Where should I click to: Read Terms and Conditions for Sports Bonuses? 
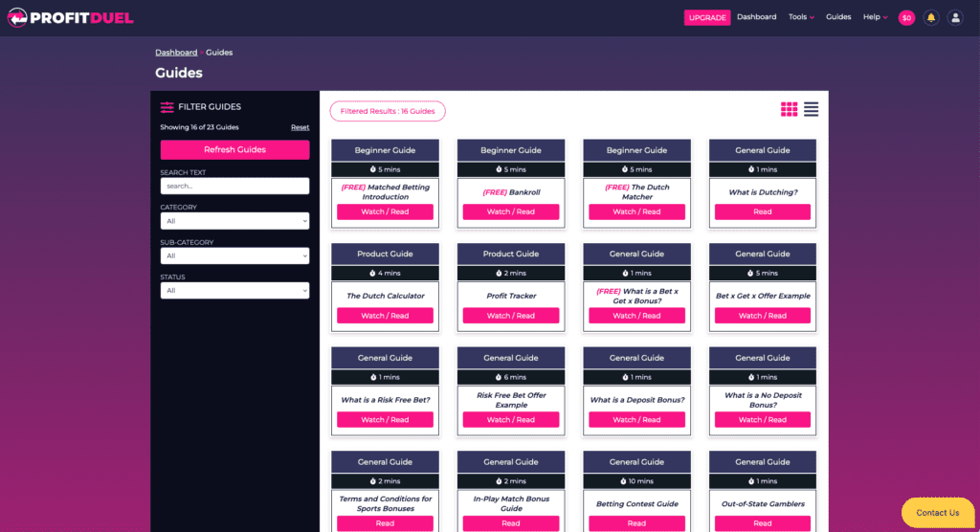pos(385,523)
